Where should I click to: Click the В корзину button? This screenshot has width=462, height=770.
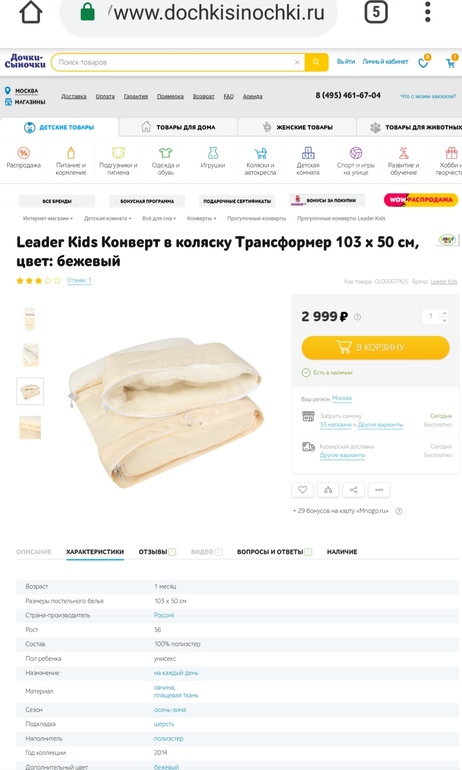pos(376,347)
